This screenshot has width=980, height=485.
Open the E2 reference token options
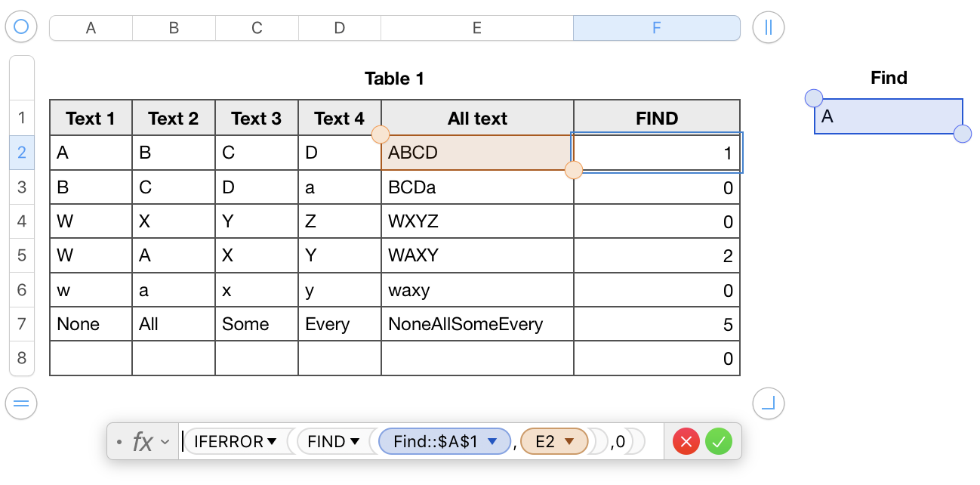(x=570, y=442)
